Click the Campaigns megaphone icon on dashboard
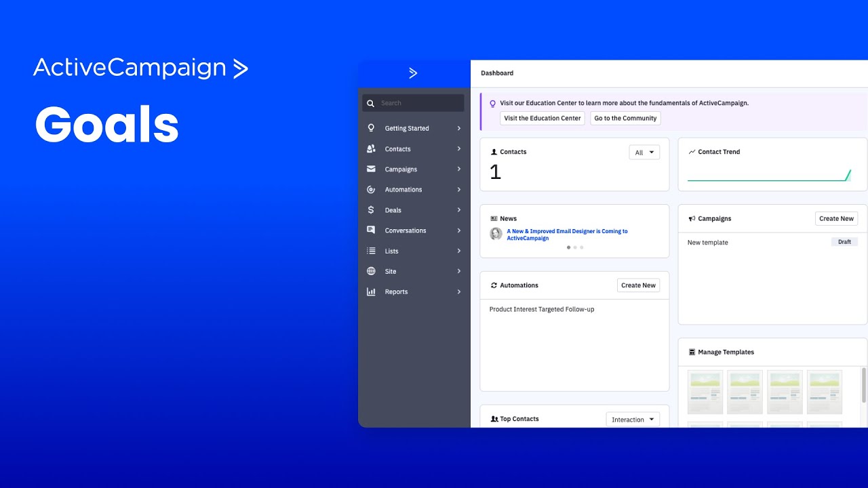Screen dimensions: 868x488 coord(692,219)
